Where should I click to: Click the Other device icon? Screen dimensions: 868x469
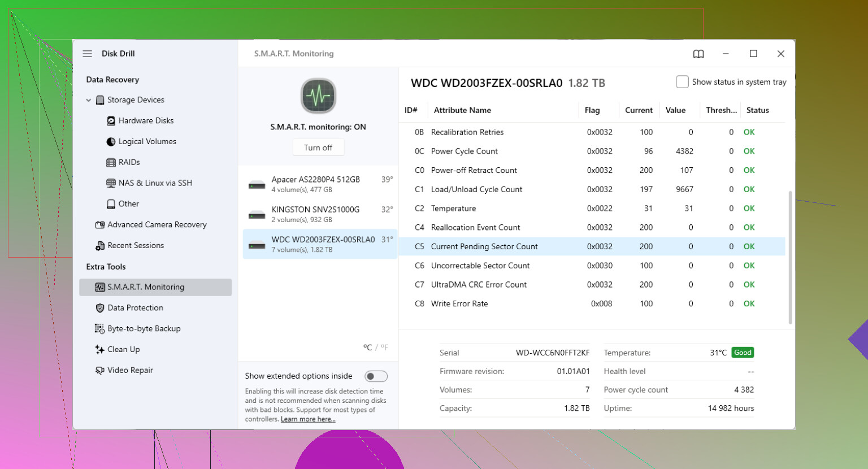click(111, 204)
